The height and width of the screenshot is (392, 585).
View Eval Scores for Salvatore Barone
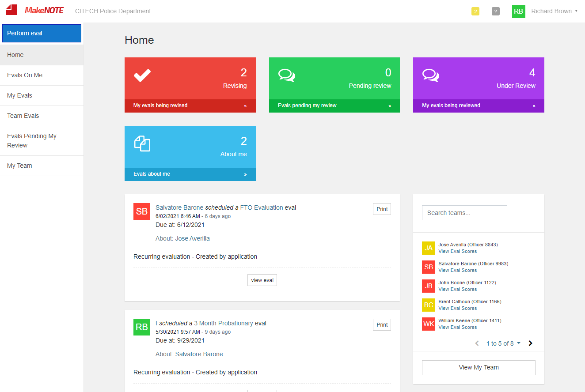tap(458, 271)
